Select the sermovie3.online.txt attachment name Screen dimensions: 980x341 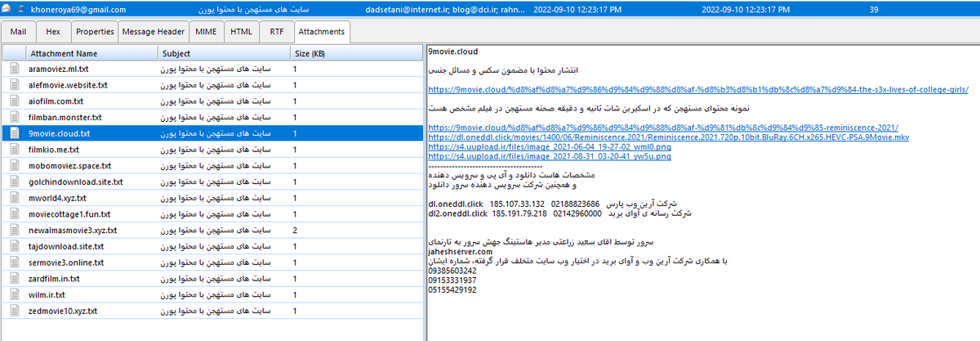(66, 263)
